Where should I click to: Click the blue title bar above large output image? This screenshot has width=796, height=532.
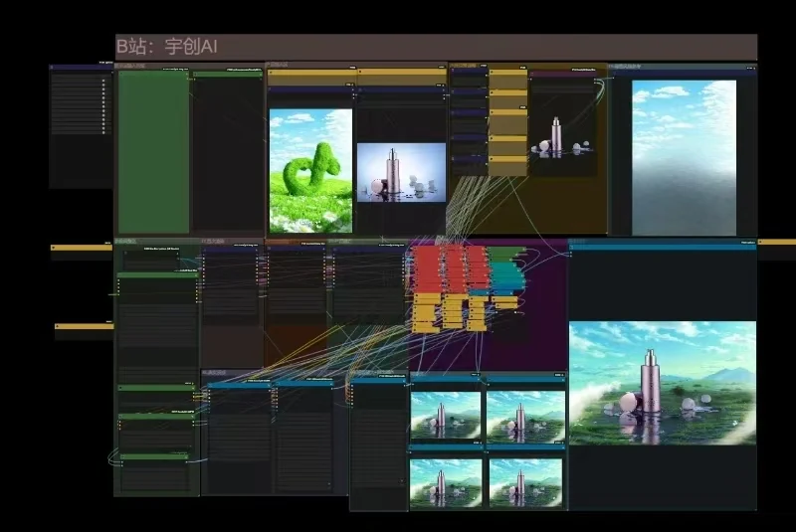pyautogui.click(x=663, y=248)
